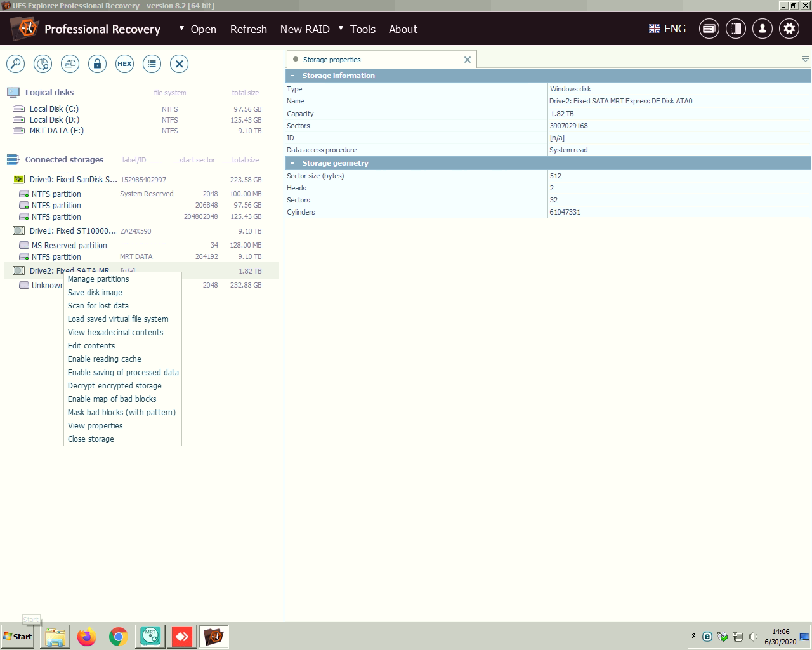Open the HEX viewer icon
812x650 pixels.
124,63
